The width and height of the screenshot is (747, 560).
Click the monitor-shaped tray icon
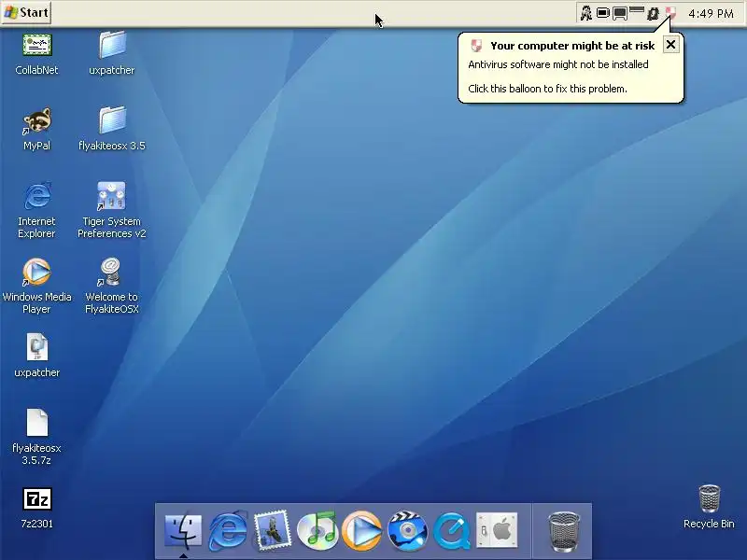point(620,13)
